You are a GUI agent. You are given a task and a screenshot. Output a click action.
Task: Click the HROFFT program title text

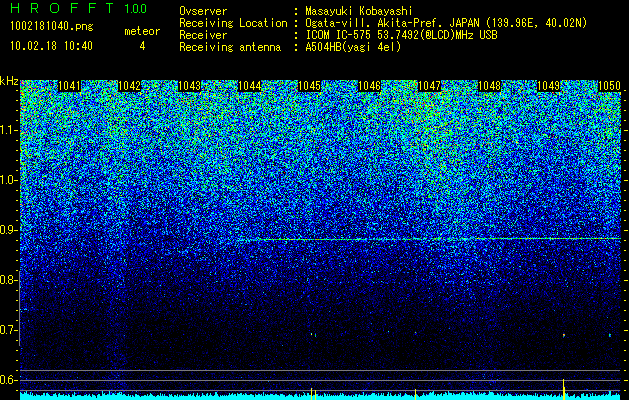[62, 8]
